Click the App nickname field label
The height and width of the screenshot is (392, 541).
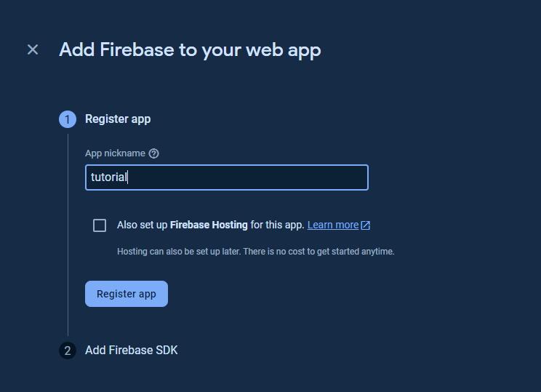pyautogui.click(x=115, y=153)
